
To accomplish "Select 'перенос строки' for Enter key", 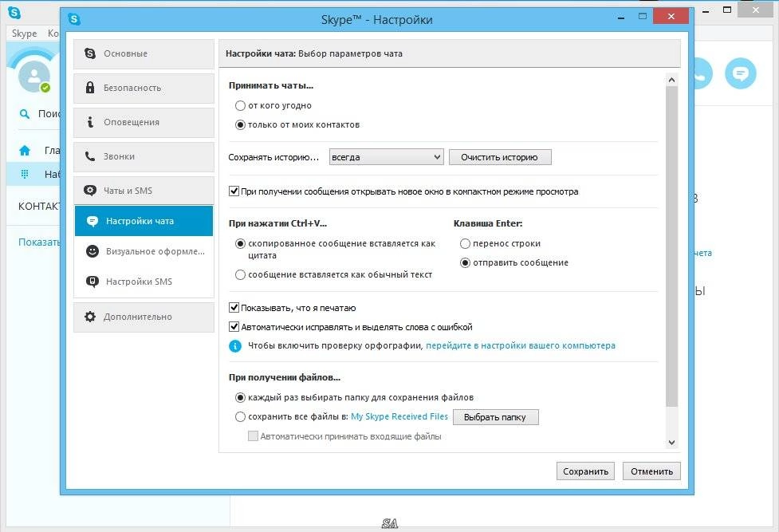I will coord(465,243).
